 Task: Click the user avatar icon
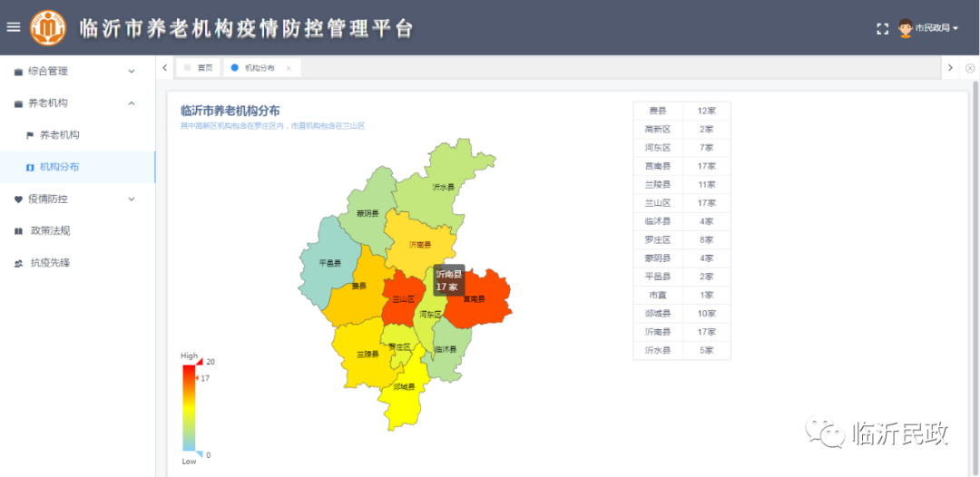pos(905,28)
